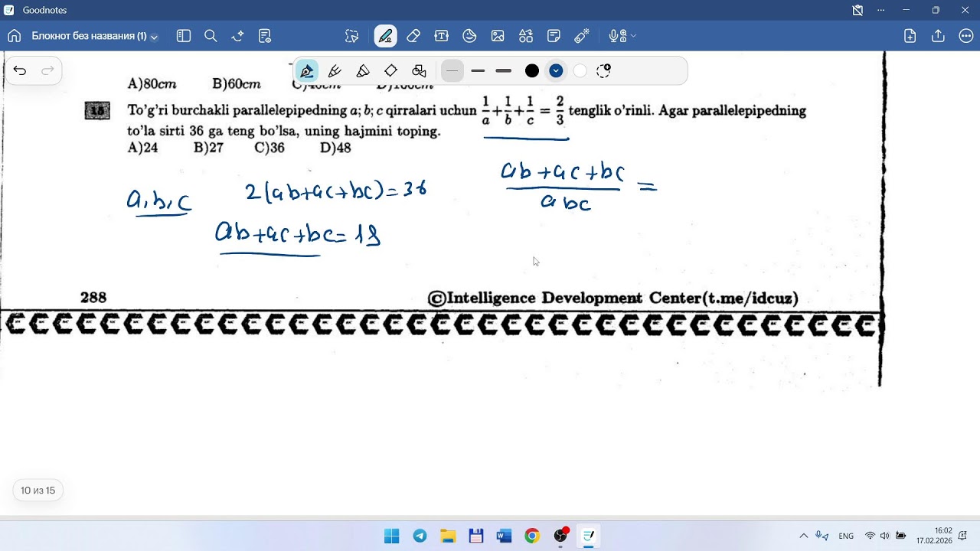Image resolution: width=980 pixels, height=551 pixels.
Task: Add a custom pen color
Action: point(604,71)
